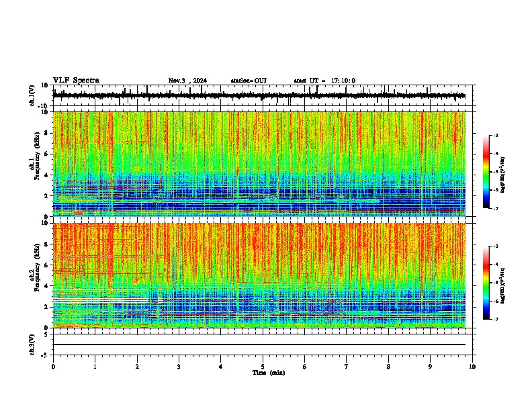Click time axis tick label "3"
The width and height of the screenshot is (532, 411).
tap(179, 367)
